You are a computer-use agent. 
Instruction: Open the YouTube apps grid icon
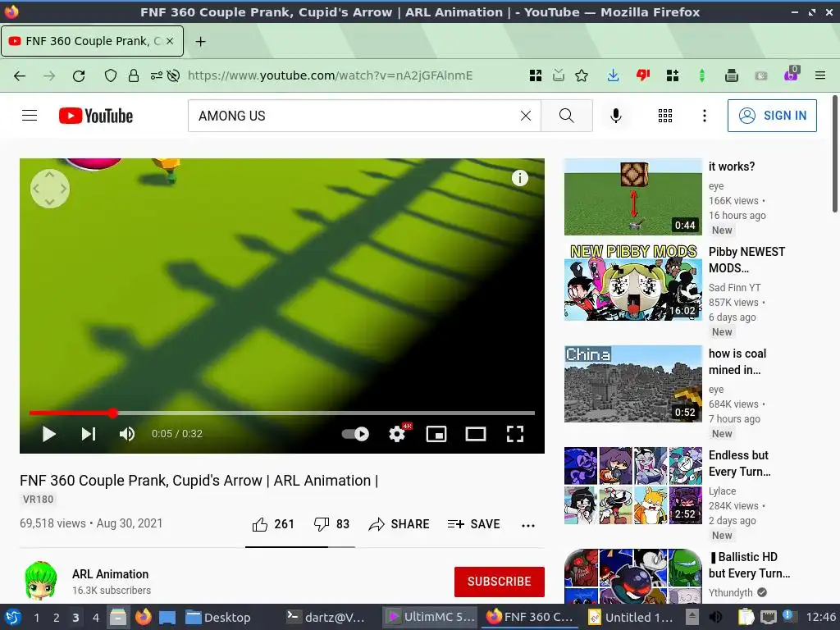tap(665, 116)
